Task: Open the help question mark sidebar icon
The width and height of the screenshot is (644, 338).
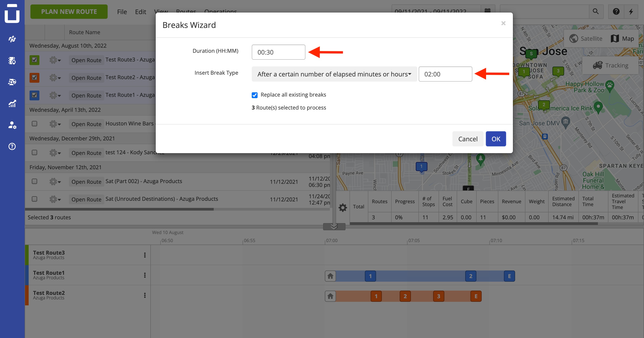Action: coord(12,146)
